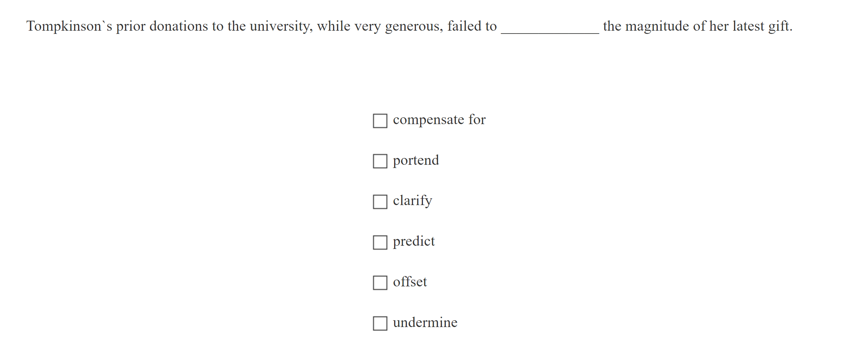Check the "compensate for" checkbox
The height and width of the screenshot is (352, 868).
coord(380,121)
